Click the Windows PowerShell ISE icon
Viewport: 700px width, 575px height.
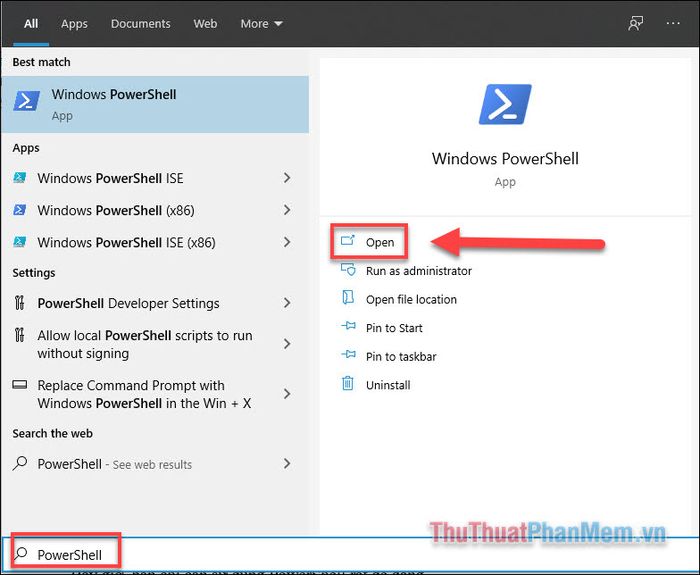pos(20,178)
